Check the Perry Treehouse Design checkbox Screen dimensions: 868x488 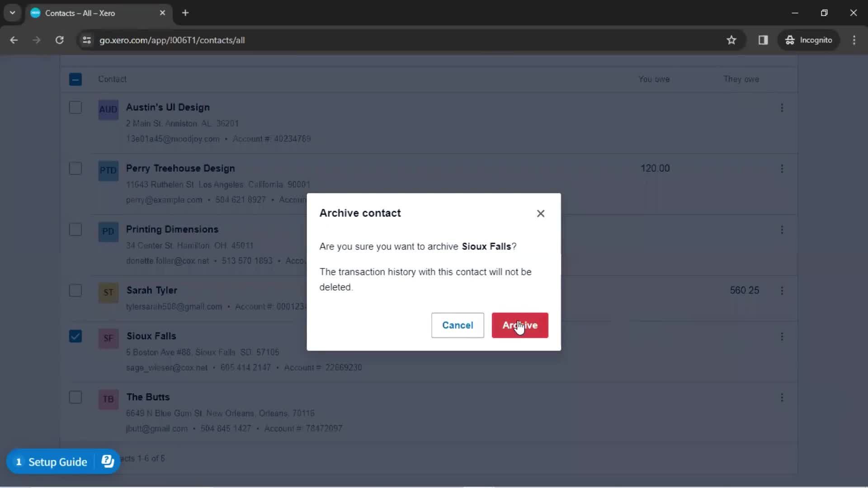click(75, 169)
